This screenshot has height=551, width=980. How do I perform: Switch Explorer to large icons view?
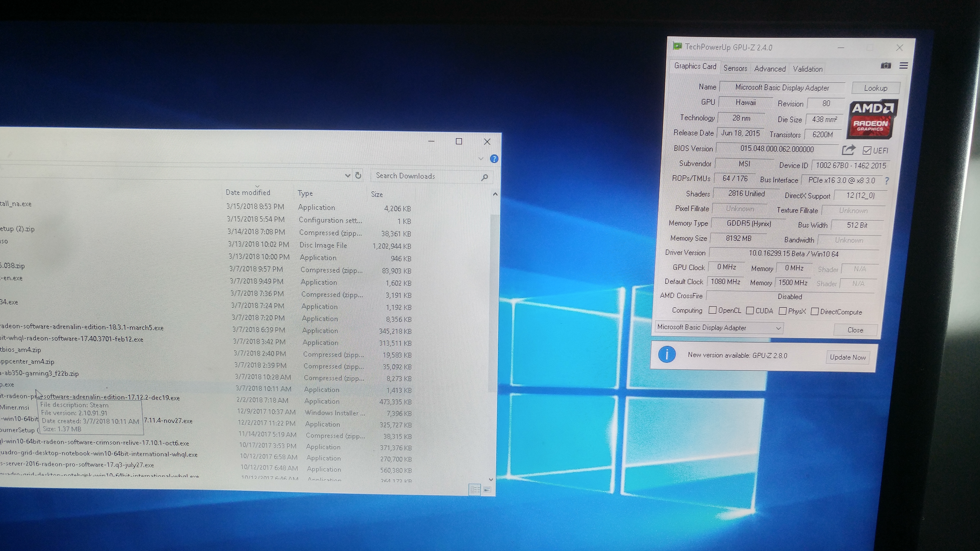pyautogui.click(x=487, y=490)
